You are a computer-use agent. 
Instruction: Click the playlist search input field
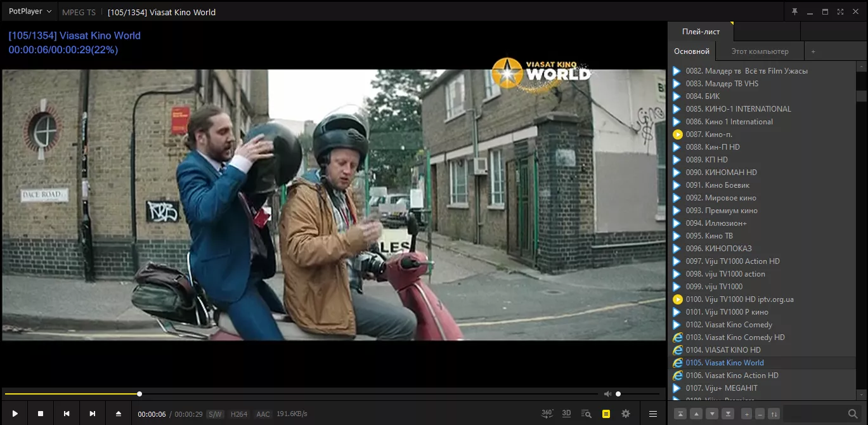coord(815,414)
